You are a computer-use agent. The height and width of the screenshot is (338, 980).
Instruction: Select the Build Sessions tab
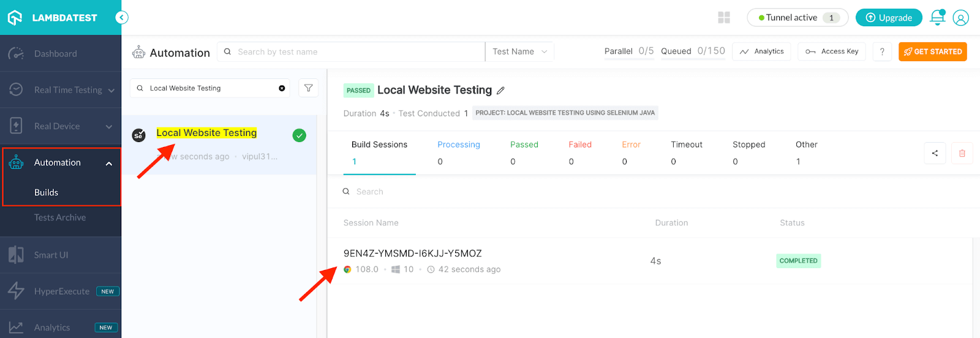pyautogui.click(x=379, y=153)
